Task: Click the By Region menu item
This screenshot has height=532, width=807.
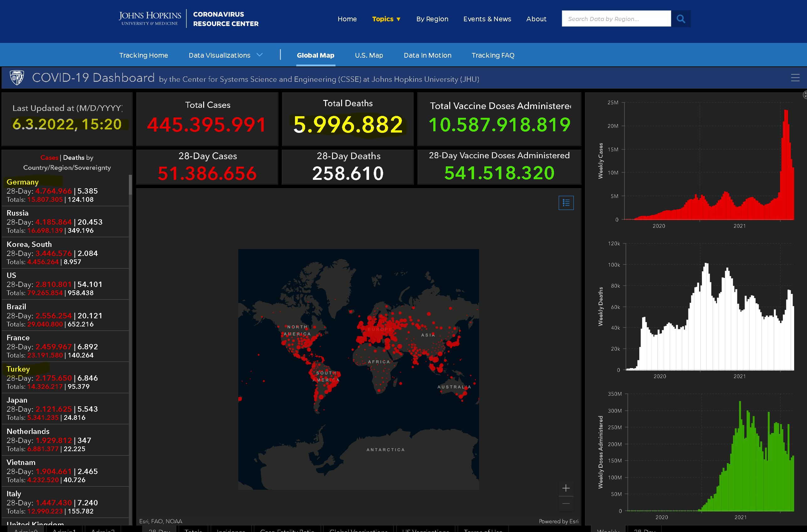Action: (x=432, y=19)
